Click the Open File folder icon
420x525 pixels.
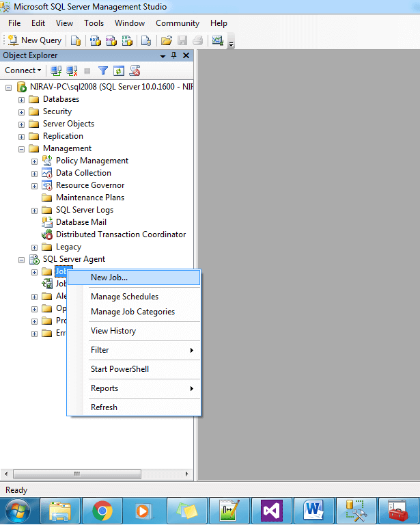(x=166, y=40)
